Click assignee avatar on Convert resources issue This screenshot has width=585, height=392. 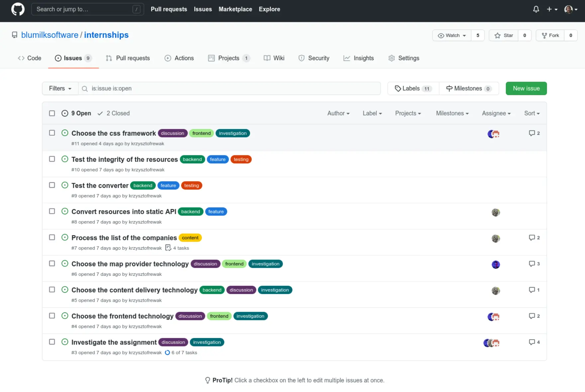tap(496, 212)
